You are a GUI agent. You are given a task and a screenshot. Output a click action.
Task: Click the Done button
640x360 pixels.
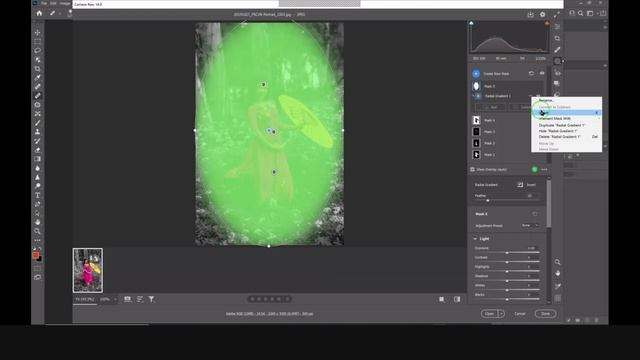[545, 313]
